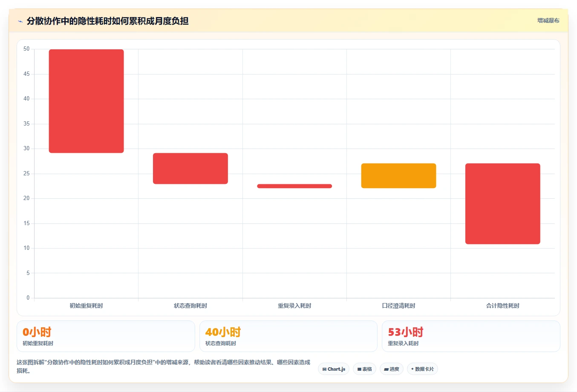Screen dimensions: 577x392
Task: Click the 数据卡片 tag chip
Action: pos(422,369)
